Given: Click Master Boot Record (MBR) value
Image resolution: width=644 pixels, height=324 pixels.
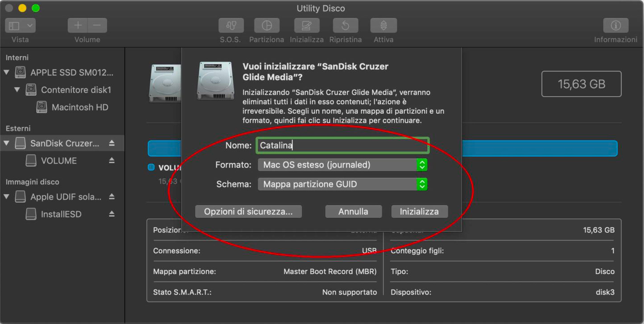Looking at the screenshot, I should coord(330,271).
